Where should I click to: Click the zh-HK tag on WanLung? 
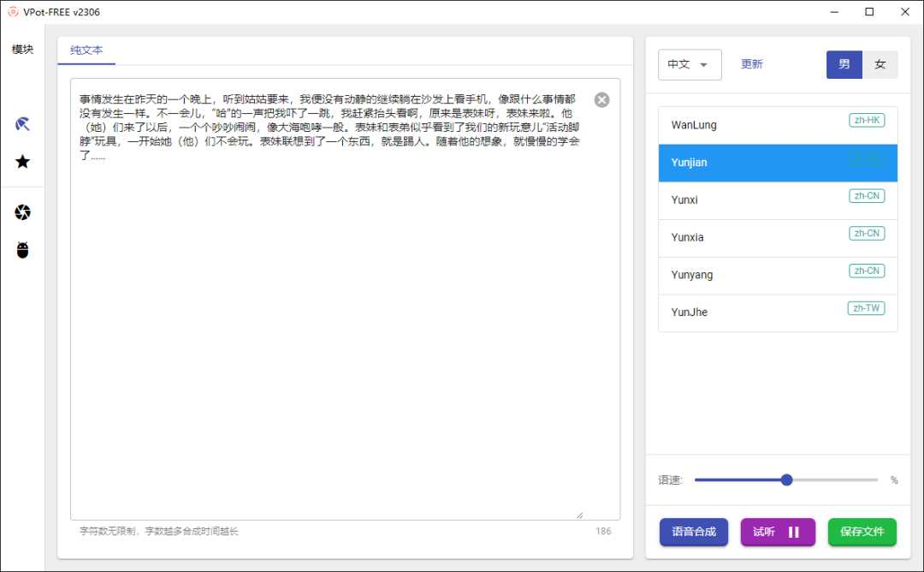(867, 120)
